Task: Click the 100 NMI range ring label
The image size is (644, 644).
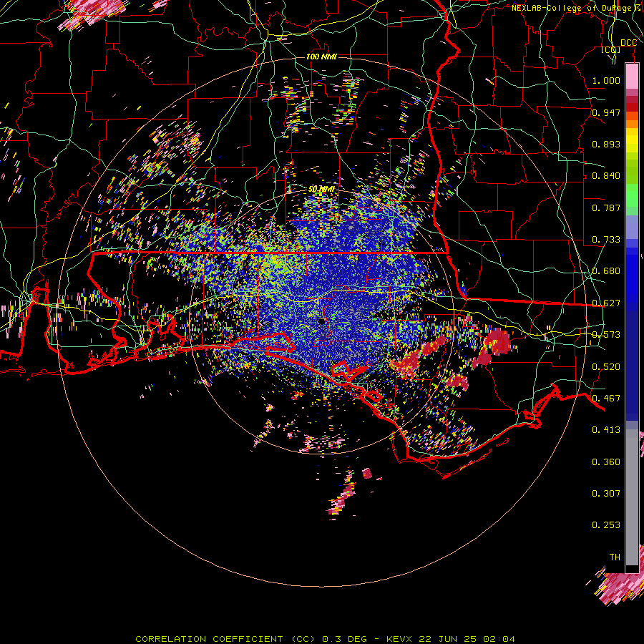Action: (x=321, y=57)
